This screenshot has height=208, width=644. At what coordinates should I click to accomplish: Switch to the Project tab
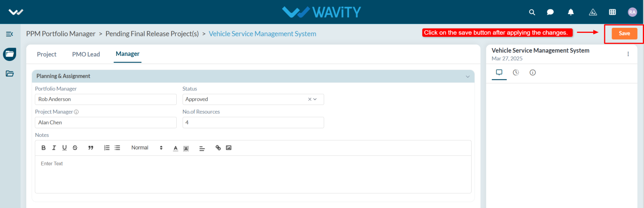47,54
